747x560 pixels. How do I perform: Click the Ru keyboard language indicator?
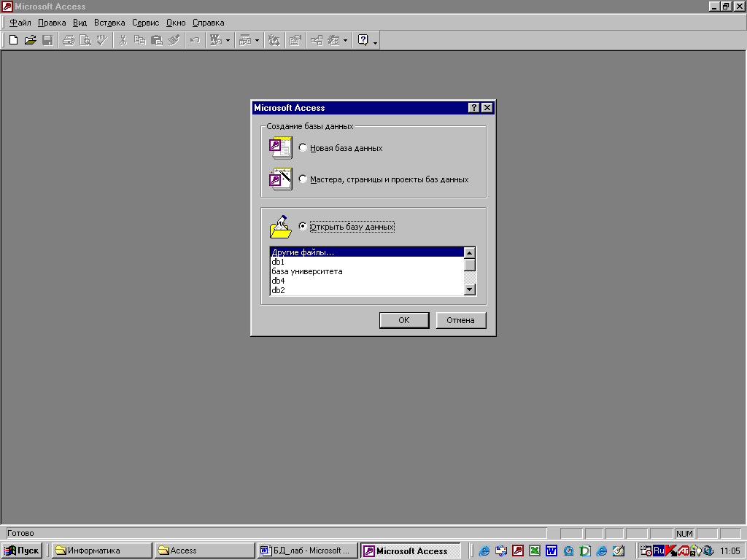(x=659, y=551)
